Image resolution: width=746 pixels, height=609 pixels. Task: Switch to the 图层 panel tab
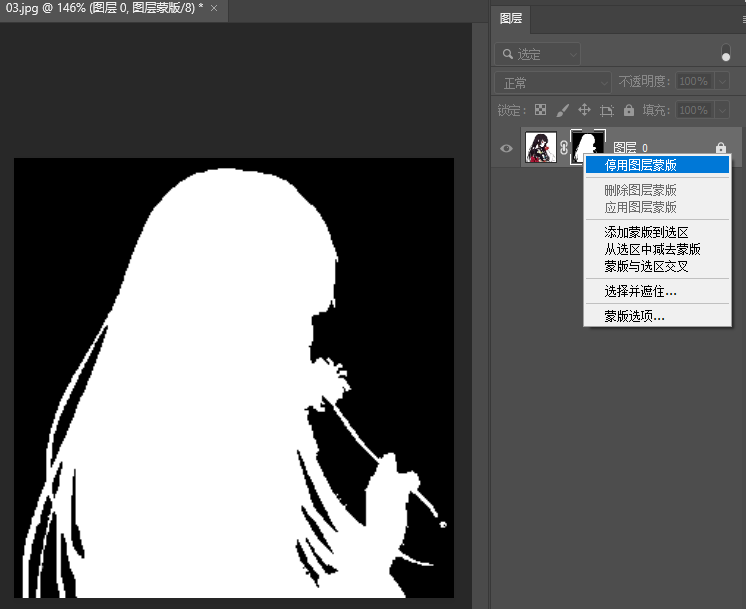(x=511, y=19)
